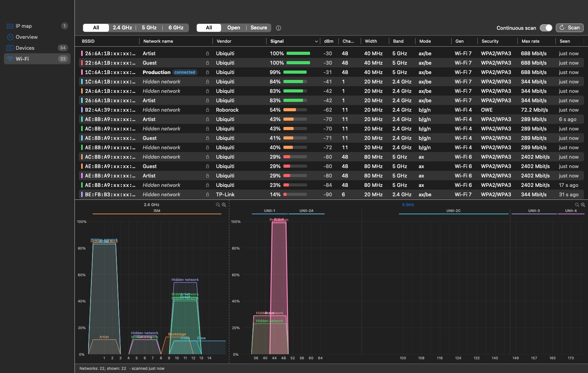Click the signal bar in the Roborock row
Image resolution: width=588 pixels, height=373 pixels.
point(295,110)
